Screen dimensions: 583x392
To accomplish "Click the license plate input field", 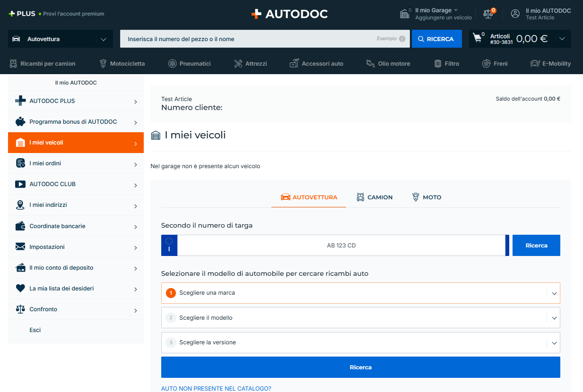I will (x=341, y=246).
